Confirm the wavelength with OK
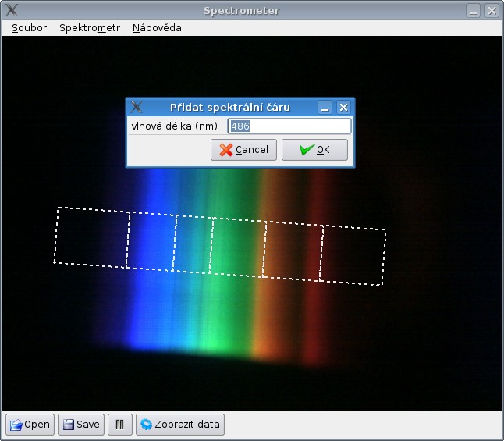Viewport: 504px width, 441px height. 314,150
